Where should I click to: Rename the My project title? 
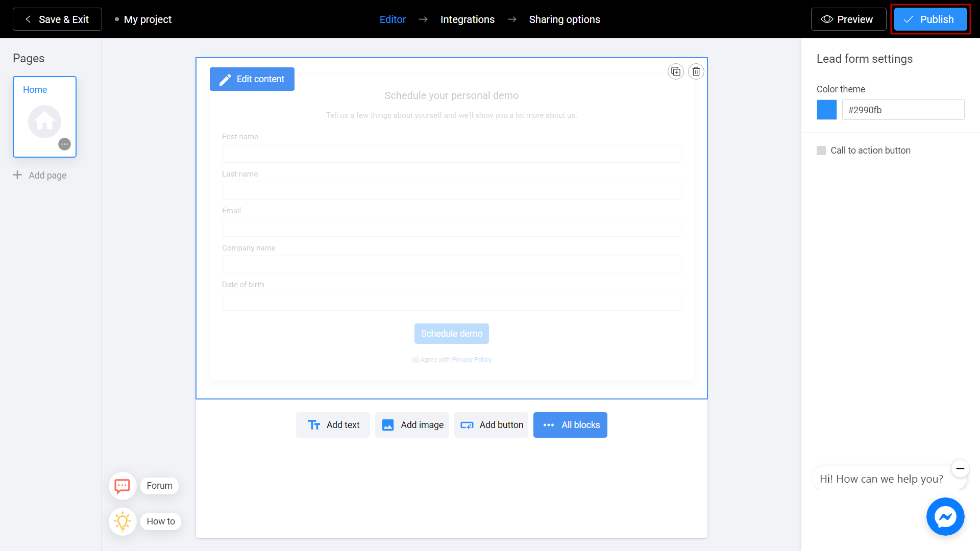click(148, 19)
